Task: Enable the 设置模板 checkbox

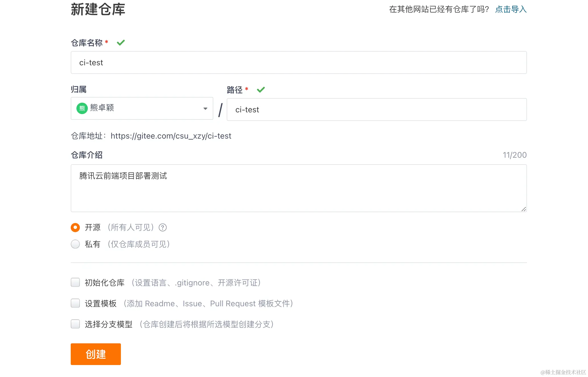Action: pos(75,303)
